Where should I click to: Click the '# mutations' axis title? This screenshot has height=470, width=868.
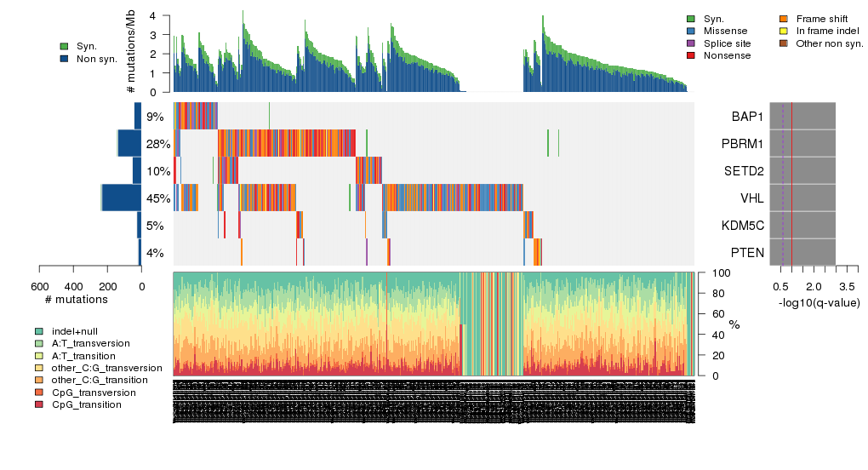pyautogui.click(x=77, y=300)
